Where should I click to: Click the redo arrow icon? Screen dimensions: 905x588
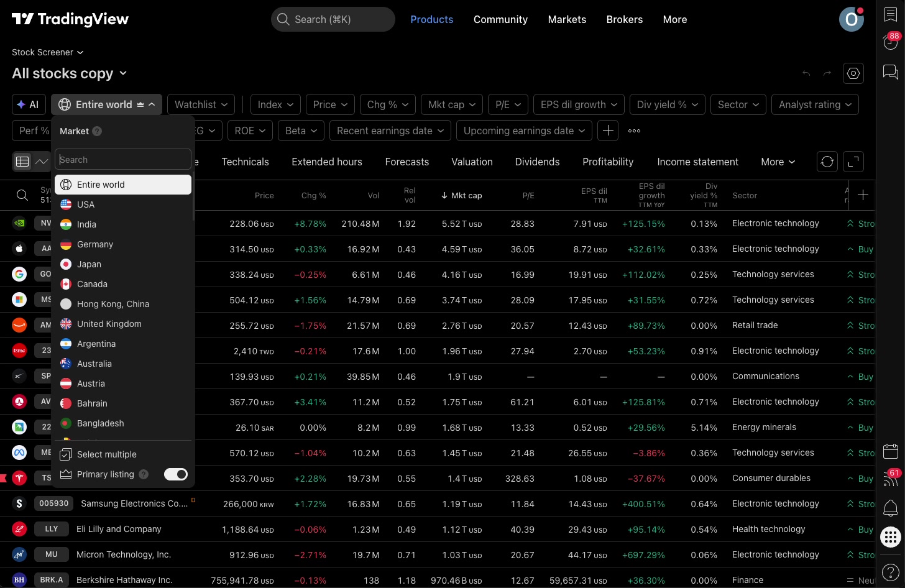(827, 73)
